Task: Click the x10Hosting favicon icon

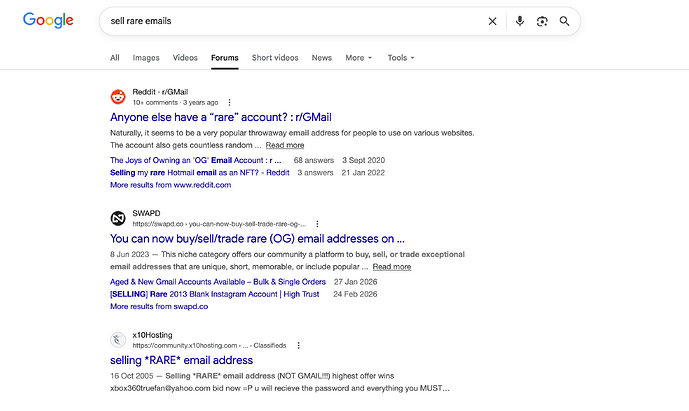Action: pos(118,340)
